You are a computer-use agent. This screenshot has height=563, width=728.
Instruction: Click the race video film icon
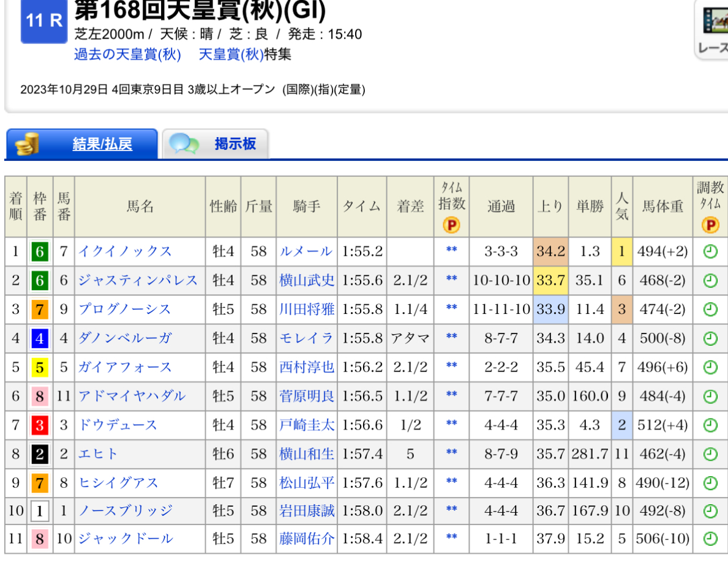716,21
